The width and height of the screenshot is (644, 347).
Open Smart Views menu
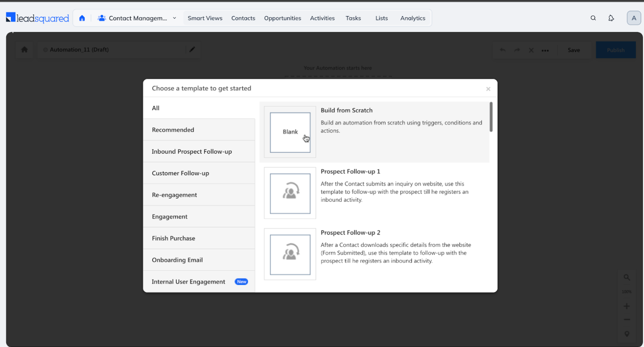(x=205, y=18)
